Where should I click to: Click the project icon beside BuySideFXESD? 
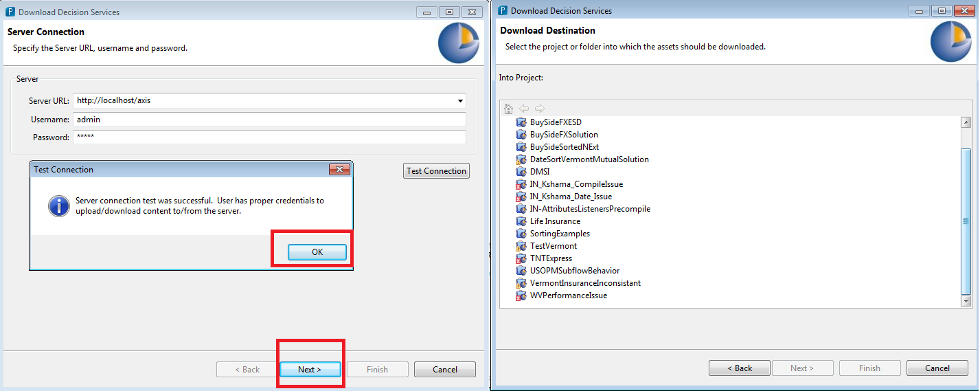point(521,122)
